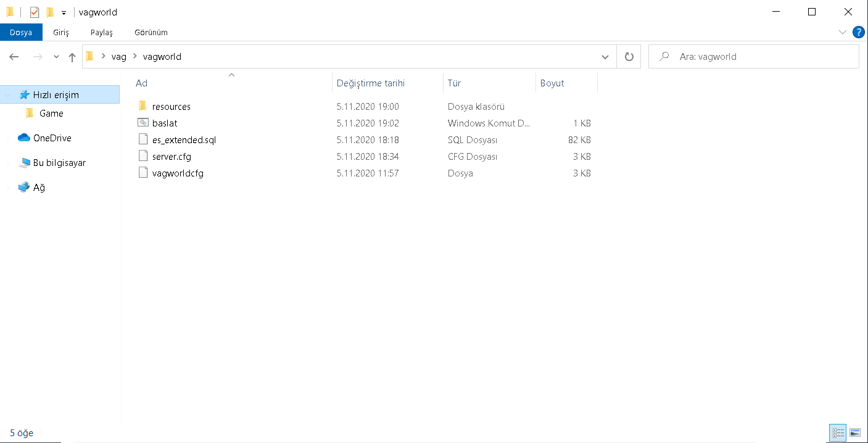
Task: Click the Properties checkmark icon in title bar
Action: click(35, 12)
